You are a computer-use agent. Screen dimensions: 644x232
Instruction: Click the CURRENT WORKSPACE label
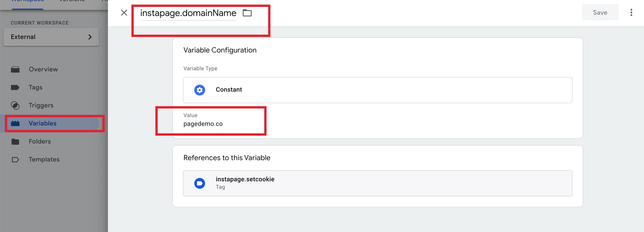tap(40, 23)
